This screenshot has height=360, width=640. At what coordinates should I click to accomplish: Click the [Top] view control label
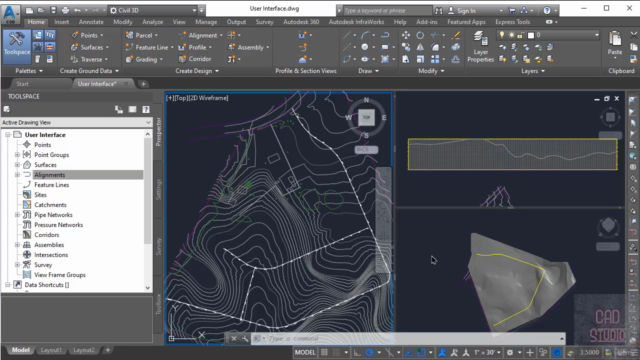pos(182,98)
